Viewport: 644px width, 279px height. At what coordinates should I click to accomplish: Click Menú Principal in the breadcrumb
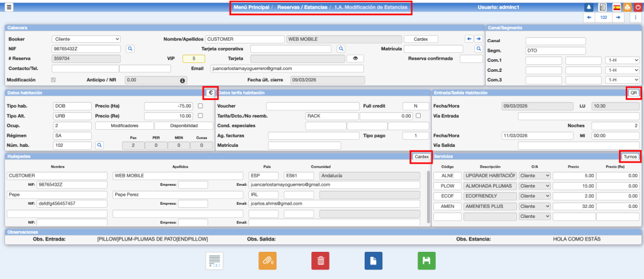click(251, 7)
